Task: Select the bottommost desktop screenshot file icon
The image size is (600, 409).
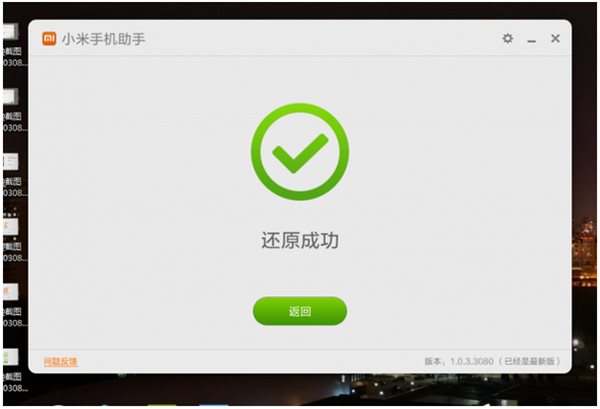Action: pos(11,370)
